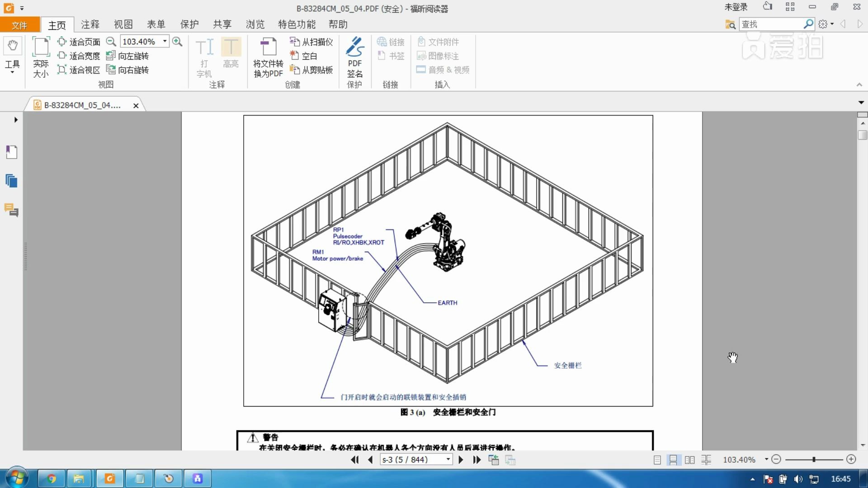This screenshot has width=868, height=488.
Task: Go to previous page button
Action: [x=371, y=460]
